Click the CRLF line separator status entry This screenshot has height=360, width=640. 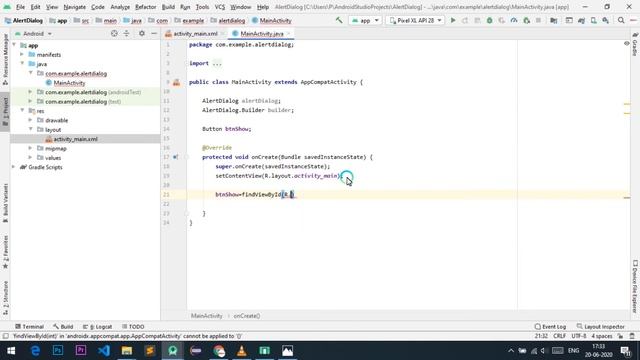pos(560,336)
